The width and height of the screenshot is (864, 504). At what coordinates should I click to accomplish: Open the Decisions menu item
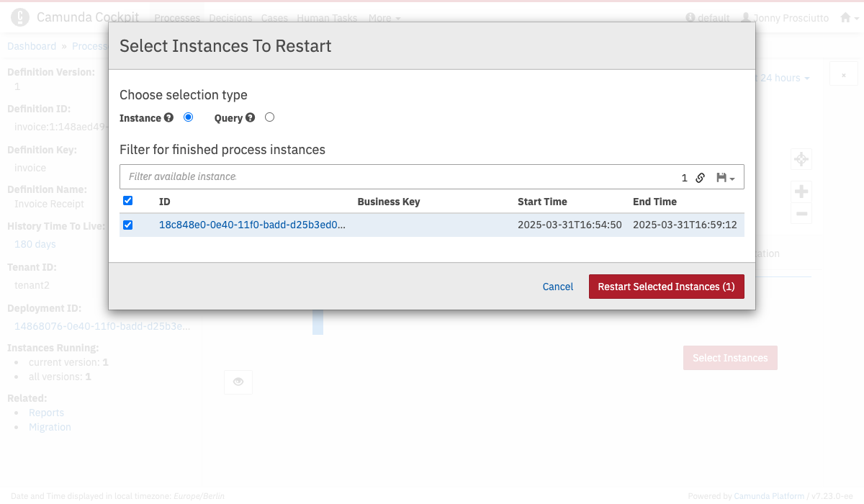(231, 18)
